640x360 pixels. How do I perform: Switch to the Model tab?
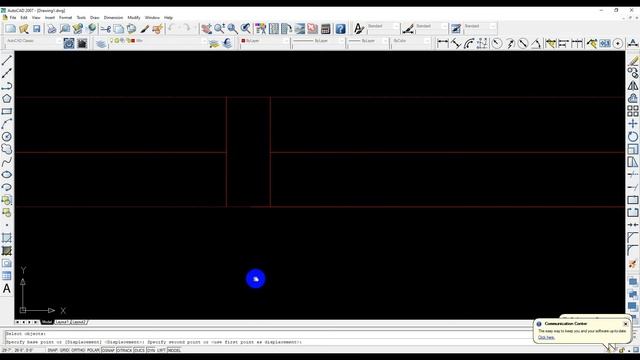point(47,322)
